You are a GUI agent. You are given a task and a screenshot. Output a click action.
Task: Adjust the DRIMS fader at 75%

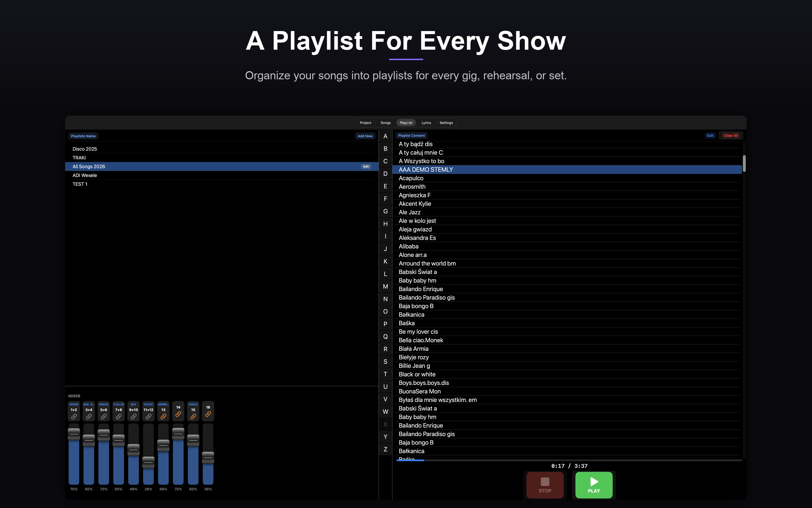coord(74,434)
